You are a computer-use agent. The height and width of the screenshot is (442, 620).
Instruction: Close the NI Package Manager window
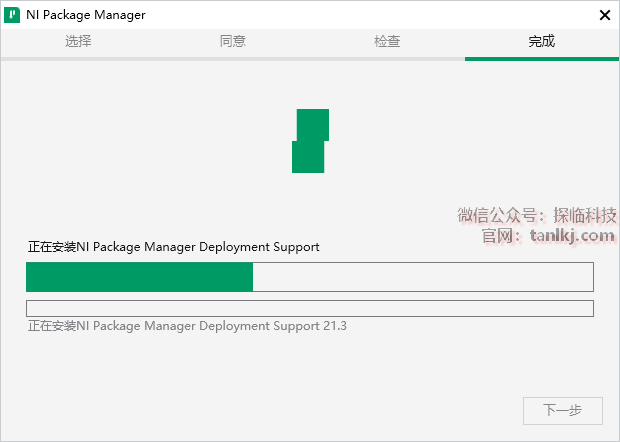604,15
